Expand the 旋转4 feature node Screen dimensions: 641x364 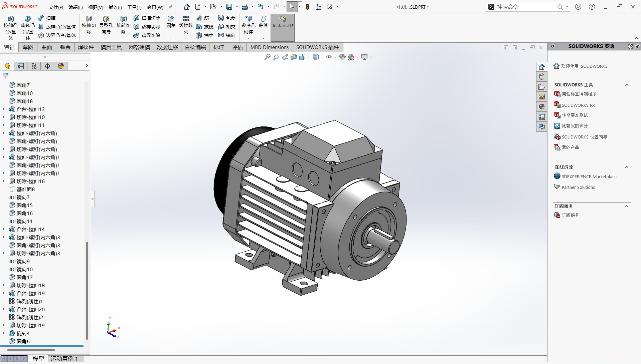tap(4, 333)
